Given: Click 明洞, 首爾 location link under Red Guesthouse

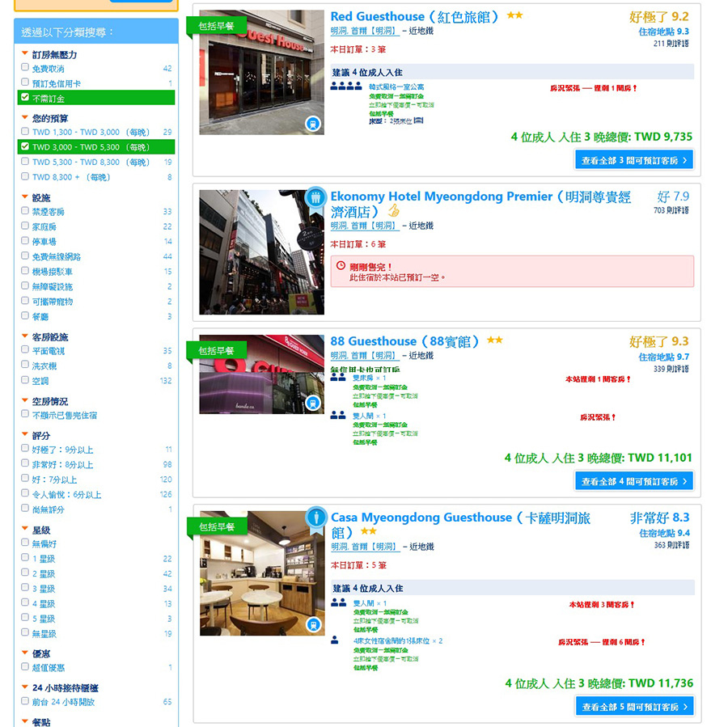Looking at the screenshot, I should tap(365, 31).
